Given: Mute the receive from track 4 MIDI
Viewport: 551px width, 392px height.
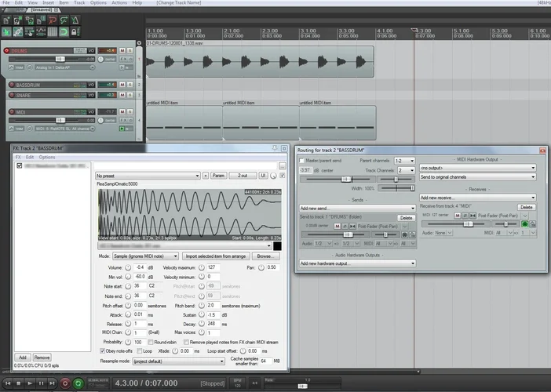Looking at the screenshot, I should click(x=457, y=216).
